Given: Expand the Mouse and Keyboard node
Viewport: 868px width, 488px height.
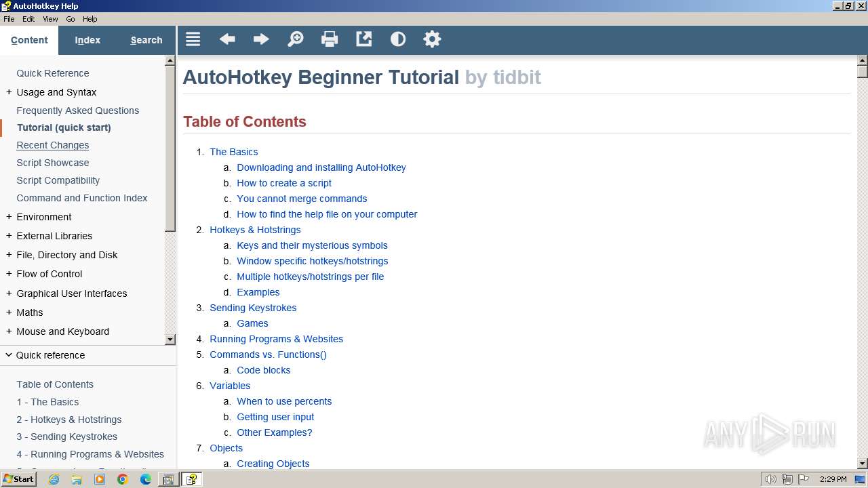Looking at the screenshot, I should pos(9,331).
